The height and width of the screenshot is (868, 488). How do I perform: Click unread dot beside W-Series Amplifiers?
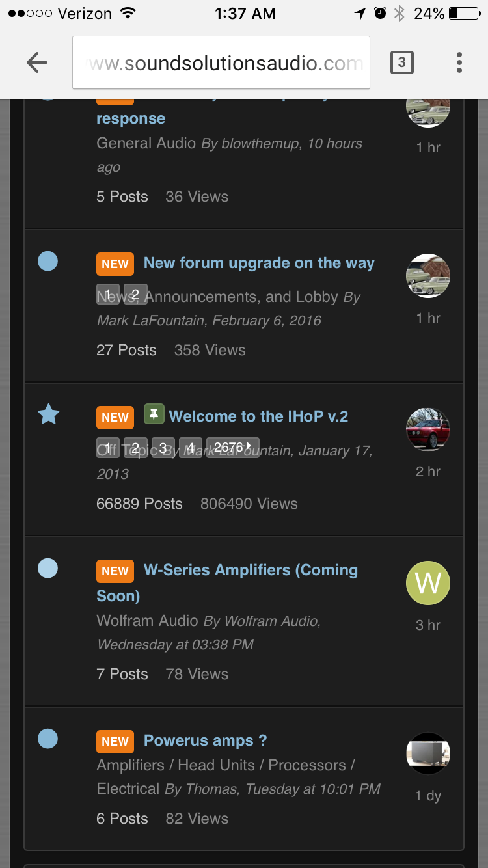tap(47, 568)
